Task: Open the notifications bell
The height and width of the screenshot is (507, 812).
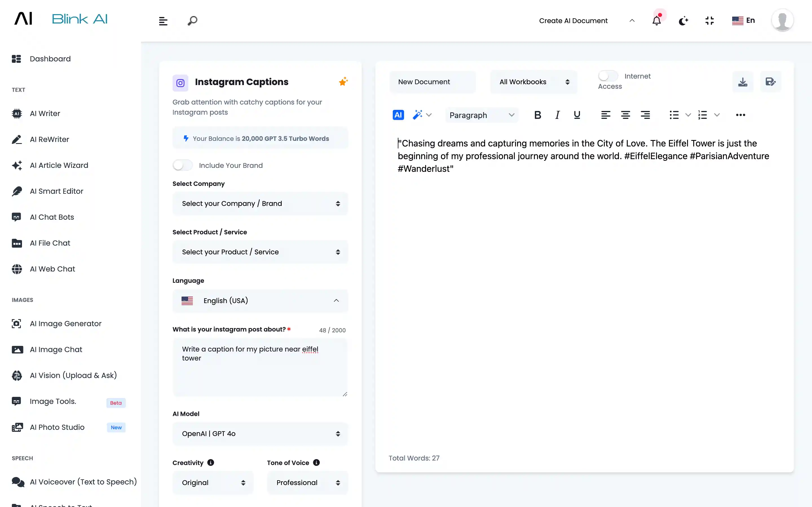Action: tap(656, 21)
